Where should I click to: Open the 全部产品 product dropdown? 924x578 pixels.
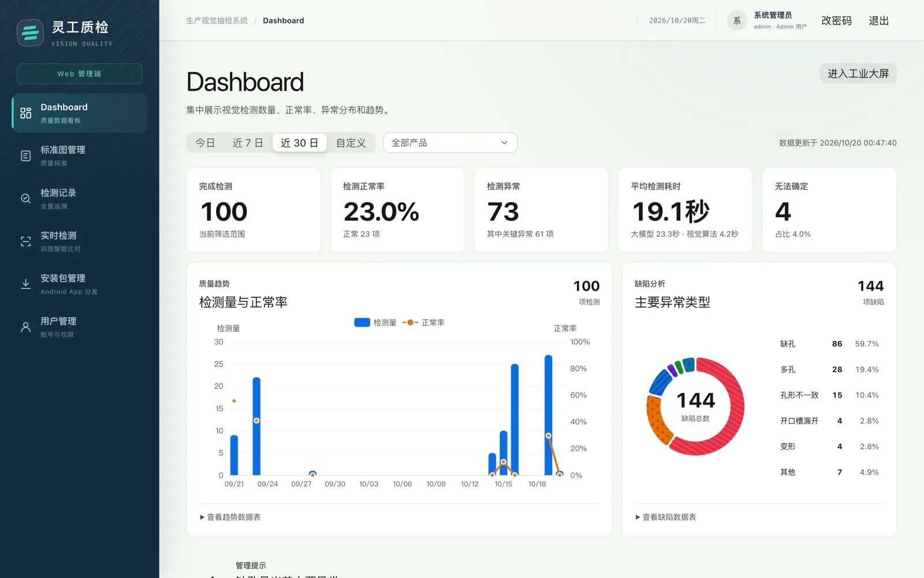tap(450, 143)
